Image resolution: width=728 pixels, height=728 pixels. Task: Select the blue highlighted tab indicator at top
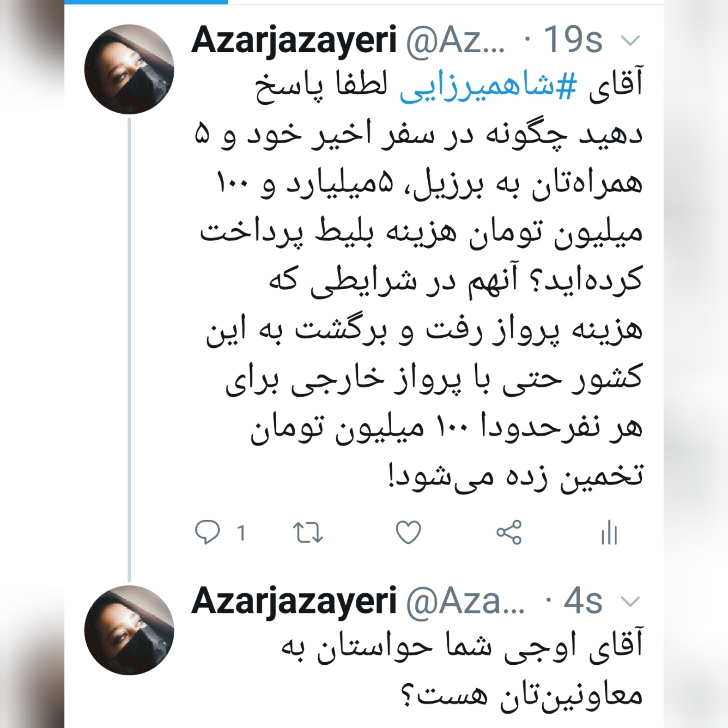pyautogui.click(x=146, y=2)
